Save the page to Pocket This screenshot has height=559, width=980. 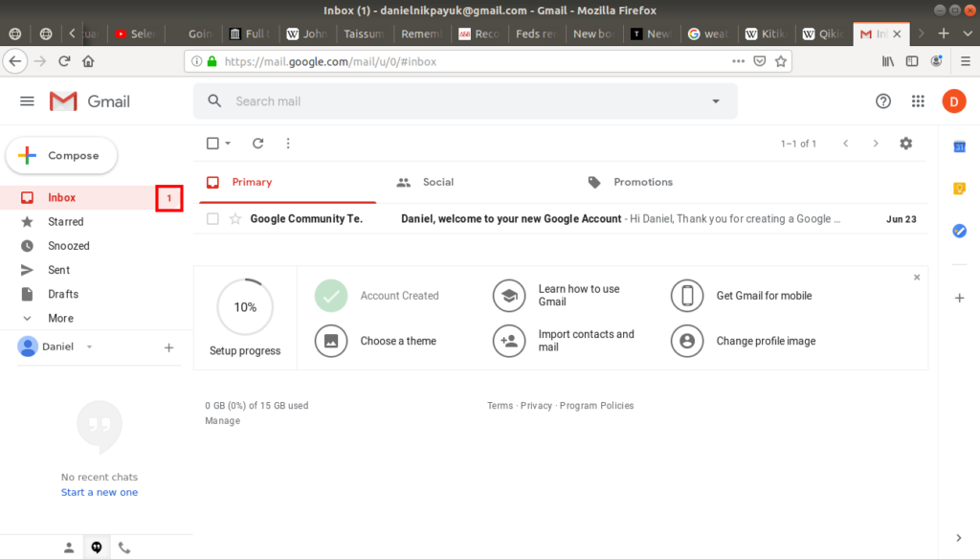click(x=759, y=61)
